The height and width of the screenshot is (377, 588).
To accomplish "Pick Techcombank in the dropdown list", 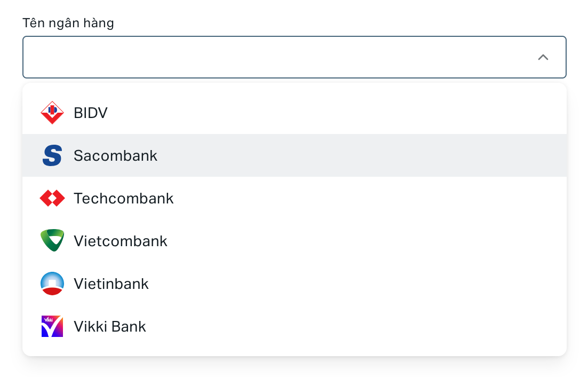I will [124, 198].
